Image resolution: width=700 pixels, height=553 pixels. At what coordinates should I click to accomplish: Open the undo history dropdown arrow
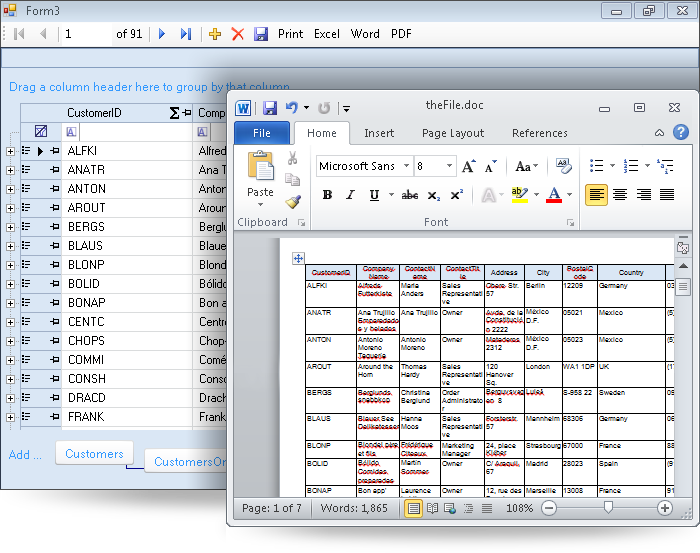(306, 108)
